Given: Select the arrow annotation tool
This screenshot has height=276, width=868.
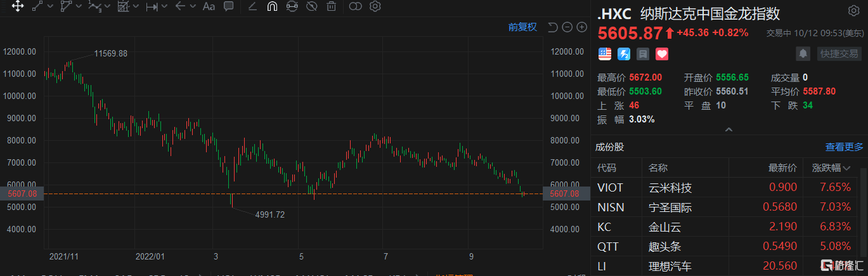Looking at the screenshot, I should pyautogui.click(x=181, y=7).
